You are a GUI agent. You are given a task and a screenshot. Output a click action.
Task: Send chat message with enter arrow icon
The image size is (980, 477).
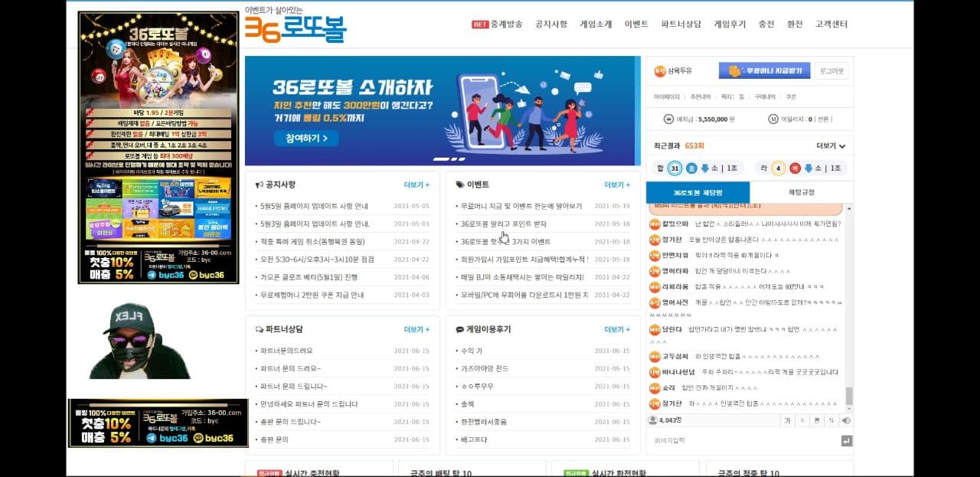[846, 441]
